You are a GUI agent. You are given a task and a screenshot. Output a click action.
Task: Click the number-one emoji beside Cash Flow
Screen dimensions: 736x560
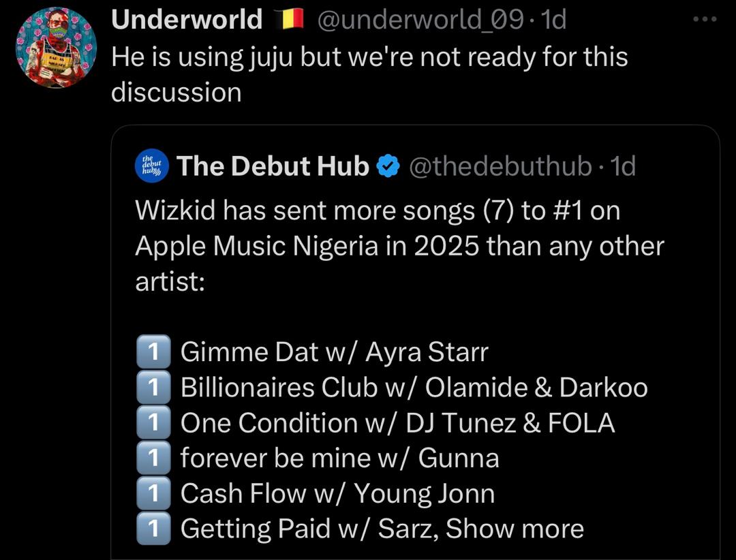click(153, 494)
